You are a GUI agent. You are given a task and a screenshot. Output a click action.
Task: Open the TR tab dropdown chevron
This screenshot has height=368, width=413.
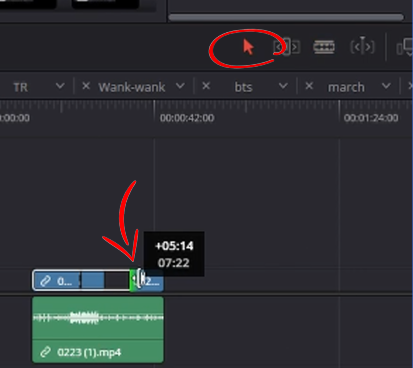click(x=60, y=86)
